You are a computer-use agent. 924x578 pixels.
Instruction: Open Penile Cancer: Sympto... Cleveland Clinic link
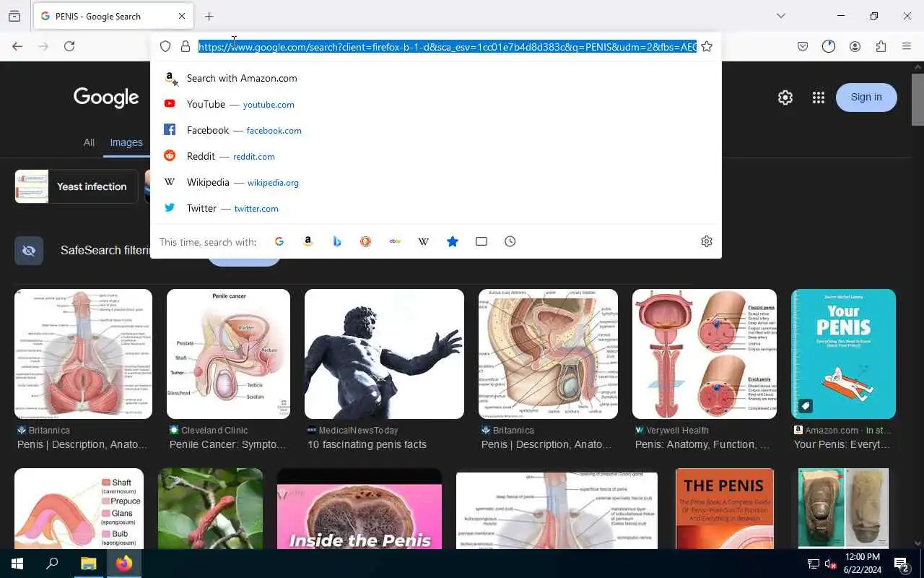click(x=227, y=444)
